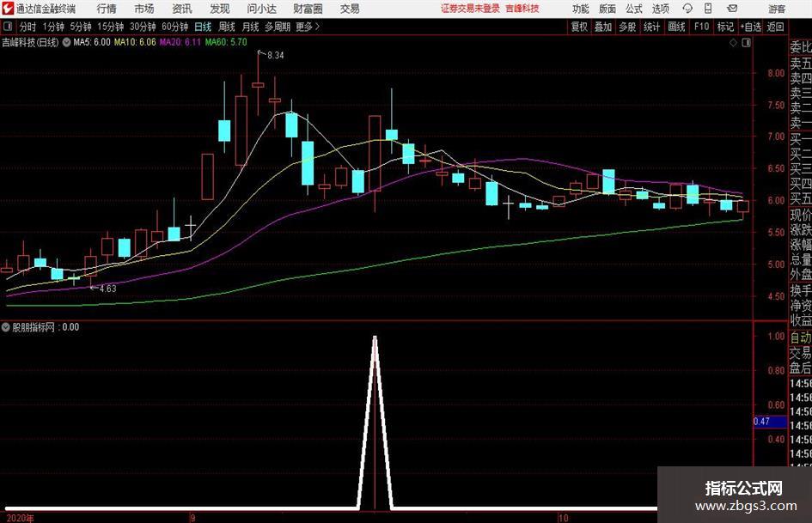Click the MA10: 6.06 indicator label

coord(135,42)
